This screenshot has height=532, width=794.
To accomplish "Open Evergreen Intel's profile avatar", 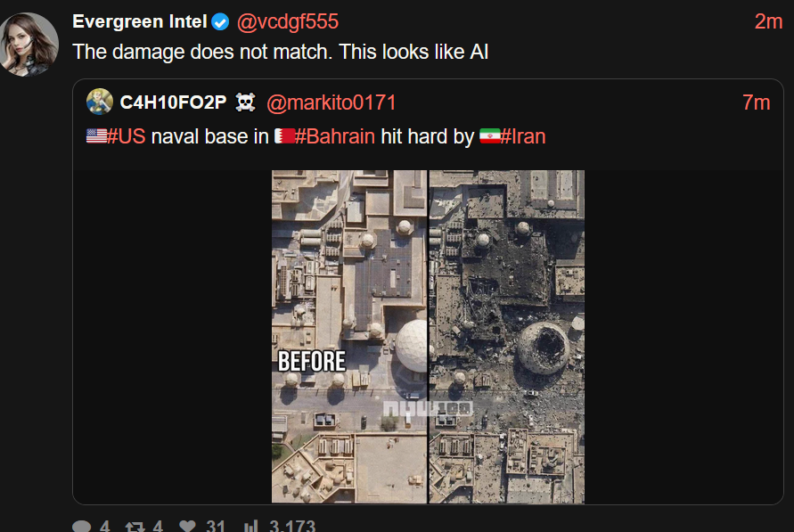I will (x=29, y=45).
